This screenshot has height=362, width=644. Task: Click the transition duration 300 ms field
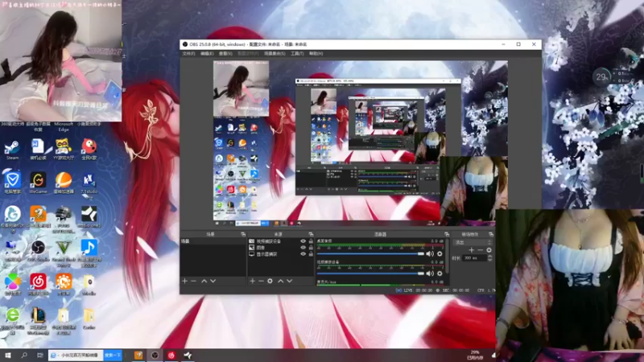pos(475,258)
